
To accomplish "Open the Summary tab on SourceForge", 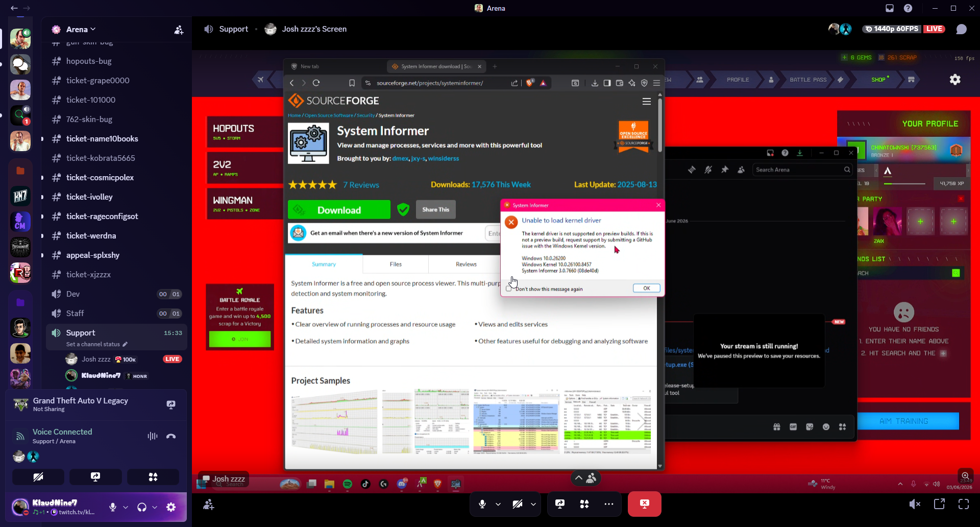I will coord(324,264).
